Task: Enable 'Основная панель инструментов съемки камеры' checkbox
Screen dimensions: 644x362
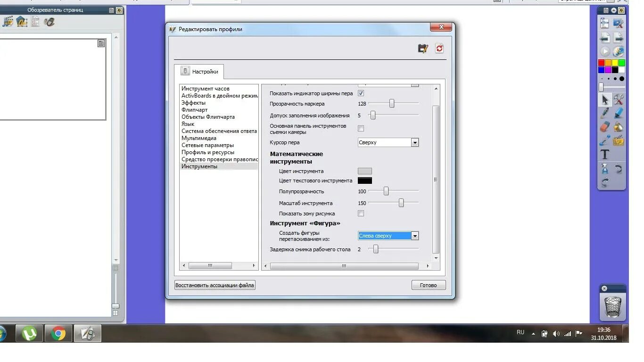Action: [x=361, y=129]
